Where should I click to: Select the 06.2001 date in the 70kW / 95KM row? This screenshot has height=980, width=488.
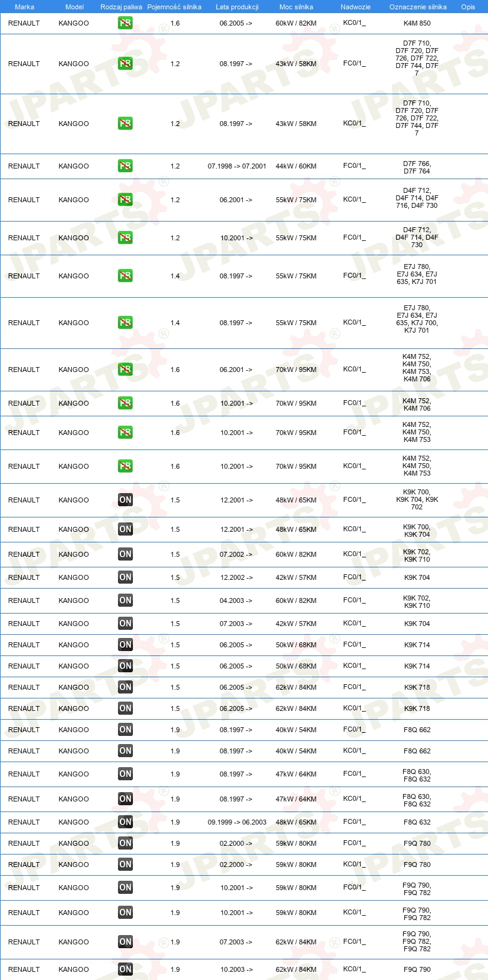[236, 370]
